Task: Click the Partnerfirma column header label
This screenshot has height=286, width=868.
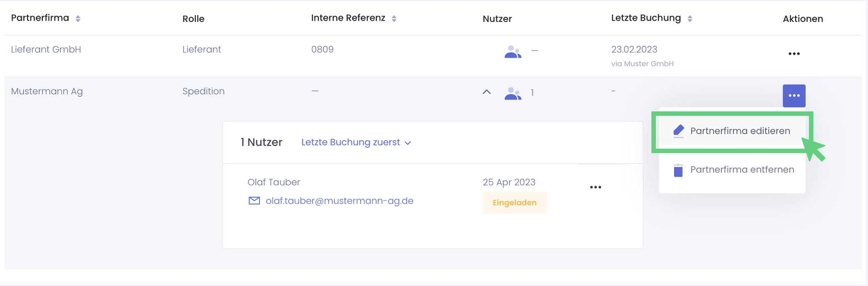Action: point(40,18)
